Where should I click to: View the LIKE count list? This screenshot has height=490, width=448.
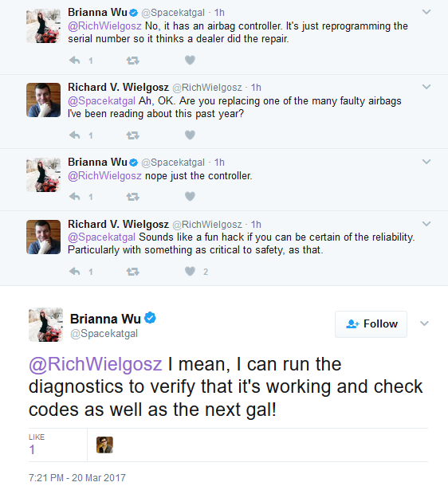coord(36,445)
